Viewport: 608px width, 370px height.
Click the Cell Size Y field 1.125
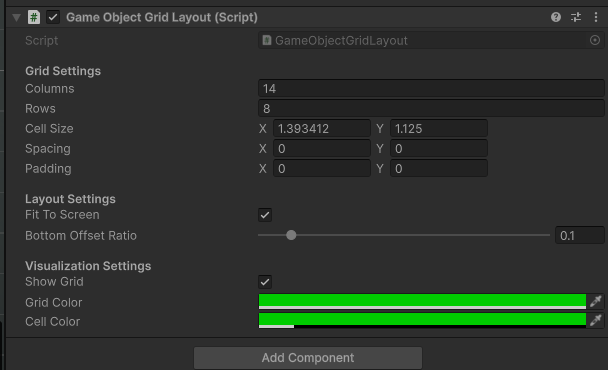(x=439, y=128)
